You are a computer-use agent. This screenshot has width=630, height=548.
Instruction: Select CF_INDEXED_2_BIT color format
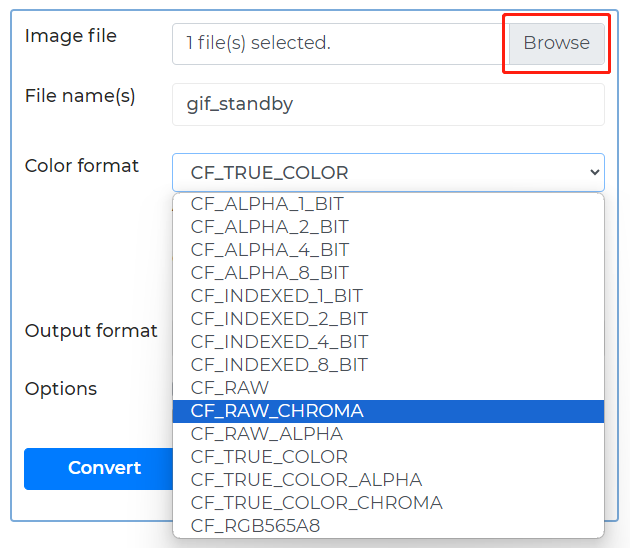coord(279,319)
